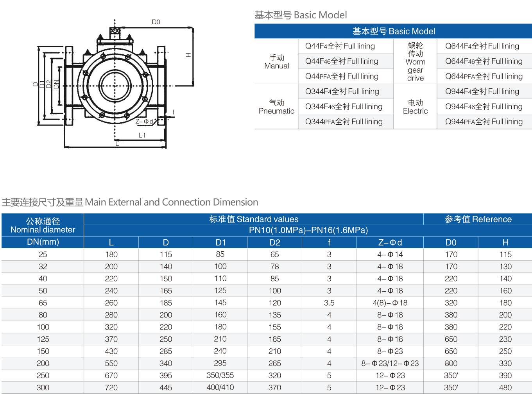Image resolution: width=532 pixels, height=396 pixels.
Task: Click the Q344PFA Full lining model cell
Action: (344, 122)
